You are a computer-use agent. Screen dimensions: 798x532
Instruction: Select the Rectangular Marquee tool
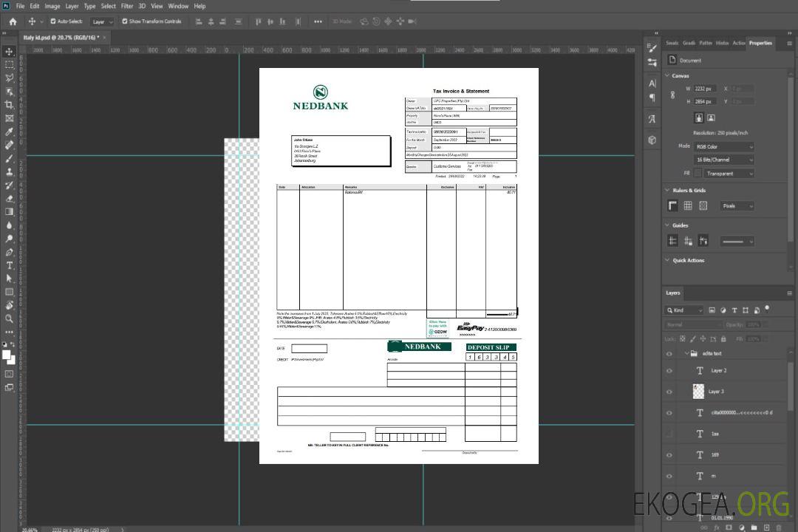[9, 65]
